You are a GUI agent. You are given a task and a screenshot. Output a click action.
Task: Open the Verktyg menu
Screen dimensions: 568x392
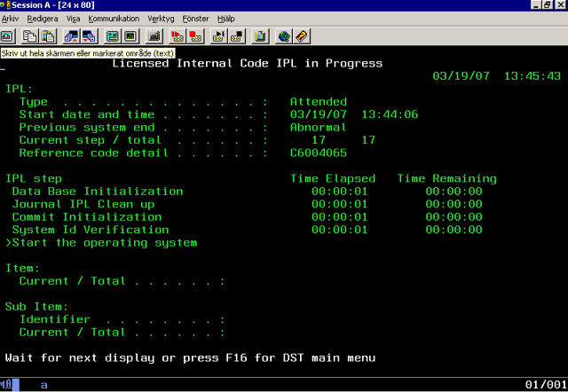(x=161, y=19)
